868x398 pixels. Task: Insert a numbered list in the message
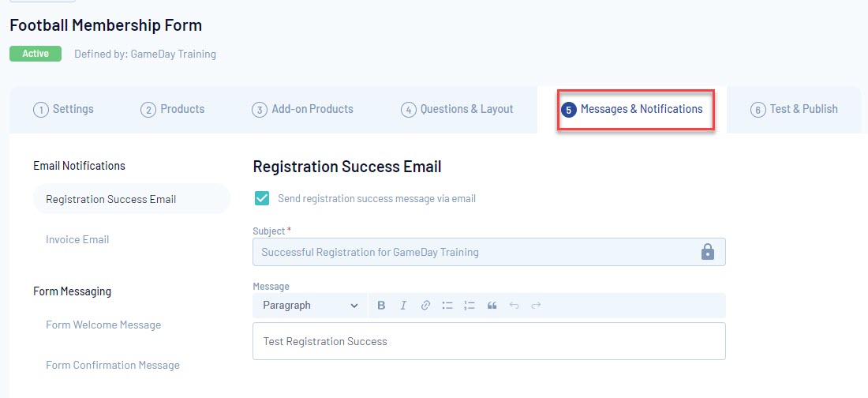(470, 306)
